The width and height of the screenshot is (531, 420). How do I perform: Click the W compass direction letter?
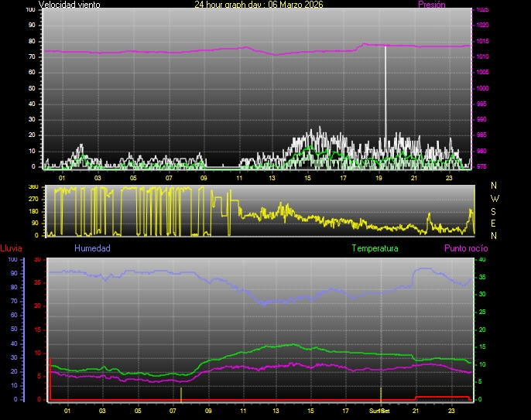(x=495, y=198)
